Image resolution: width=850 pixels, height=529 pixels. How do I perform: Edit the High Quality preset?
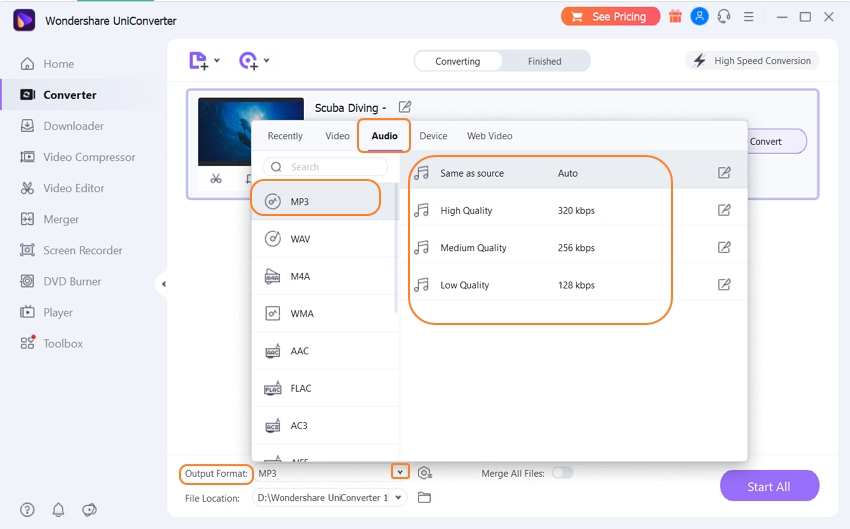[x=724, y=210]
